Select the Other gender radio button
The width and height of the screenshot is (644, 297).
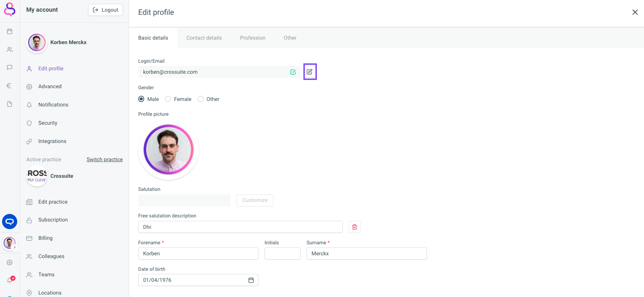[x=201, y=99]
